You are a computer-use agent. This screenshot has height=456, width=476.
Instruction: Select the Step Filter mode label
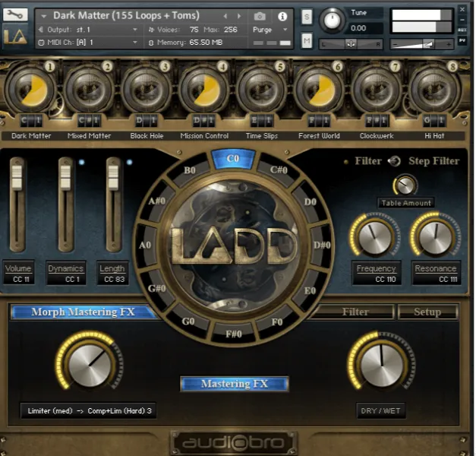(x=433, y=161)
